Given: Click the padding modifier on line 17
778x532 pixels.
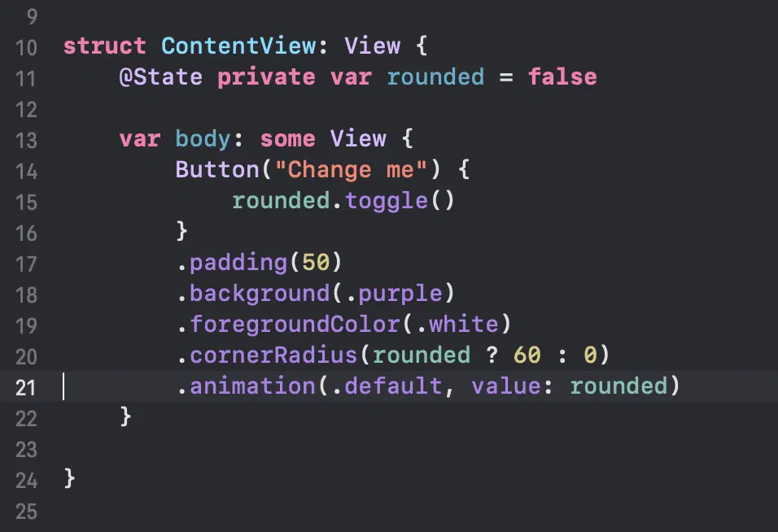Looking at the screenshot, I should pyautogui.click(x=238, y=263).
